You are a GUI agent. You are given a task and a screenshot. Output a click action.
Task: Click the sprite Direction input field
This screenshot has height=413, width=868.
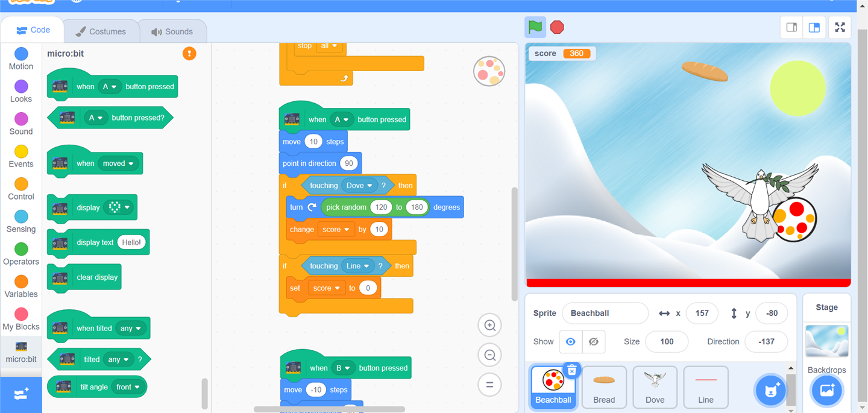click(x=766, y=342)
